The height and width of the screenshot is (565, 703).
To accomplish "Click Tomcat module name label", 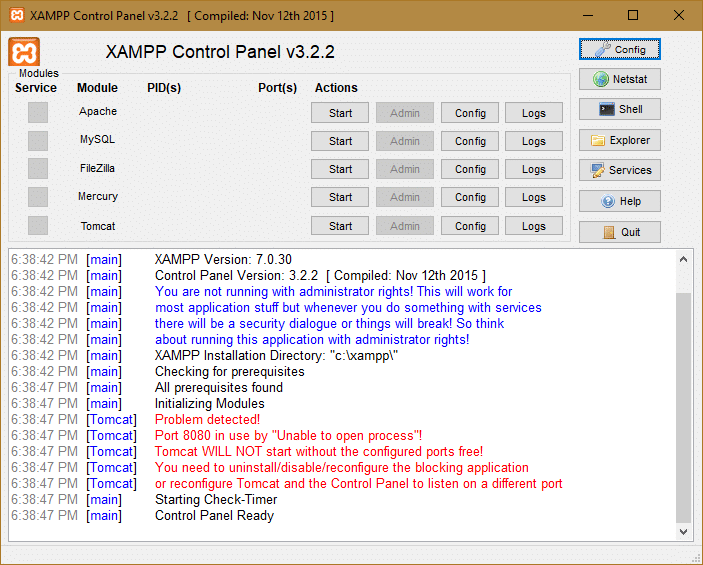I will pyautogui.click(x=98, y=226).
